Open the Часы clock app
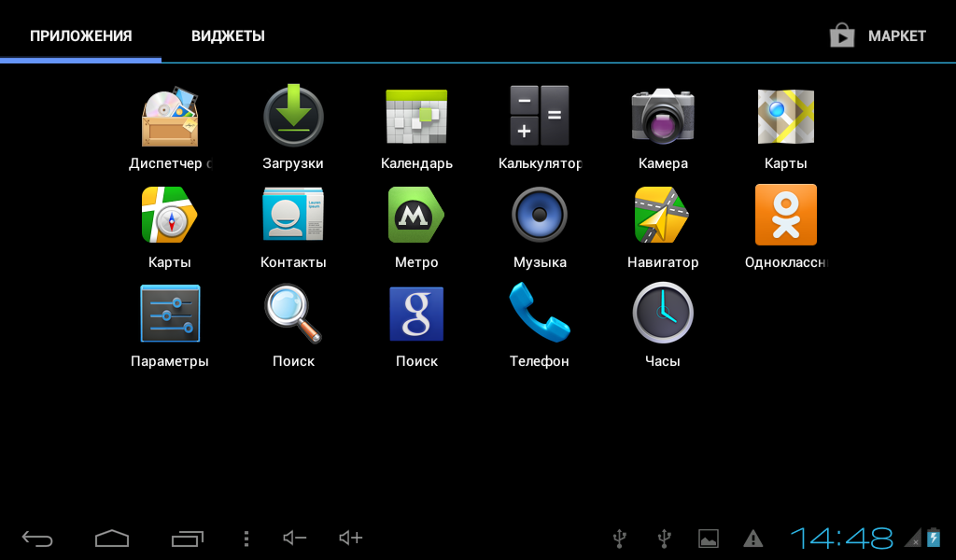The width and height of the screenshot is (956, 560). click(663, 314)
